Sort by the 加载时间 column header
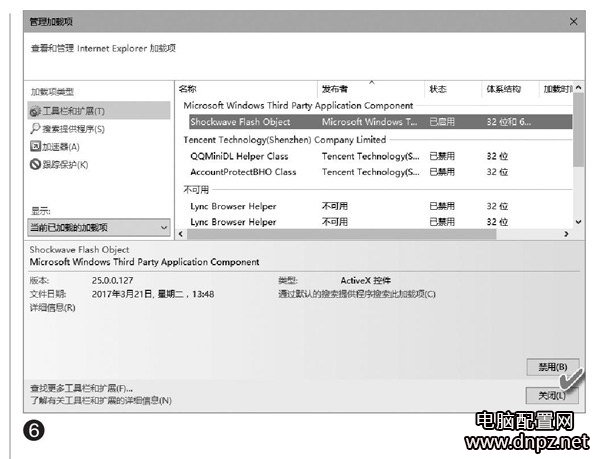The width and height of the screenshot is (600, 459). pos(557,89)
